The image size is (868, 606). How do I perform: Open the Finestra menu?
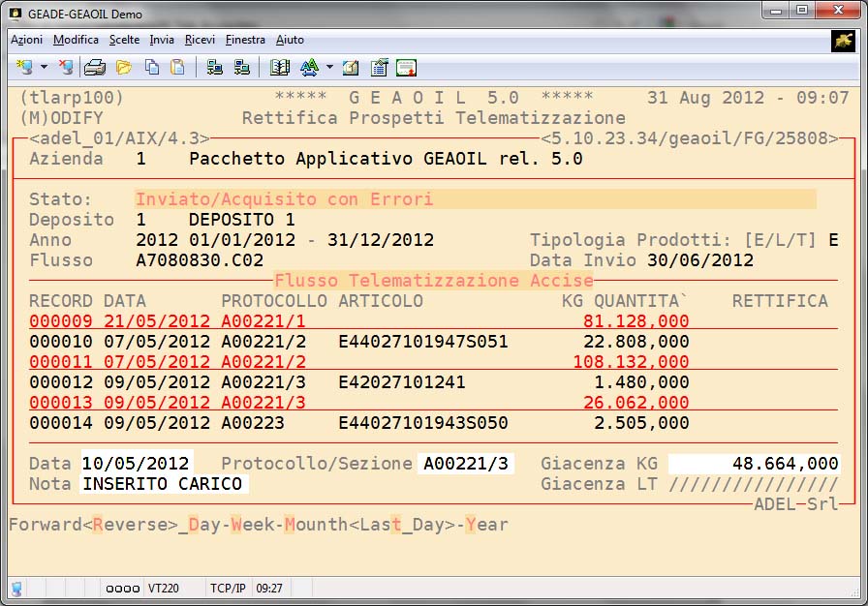245,40
